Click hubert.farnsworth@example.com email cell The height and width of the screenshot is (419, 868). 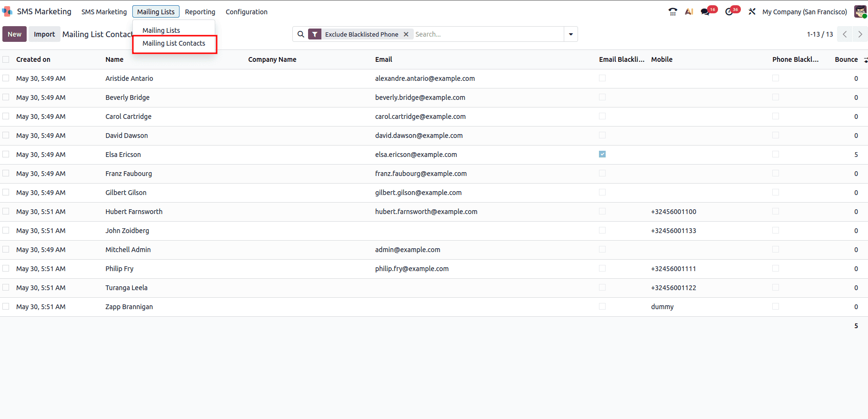426,212
